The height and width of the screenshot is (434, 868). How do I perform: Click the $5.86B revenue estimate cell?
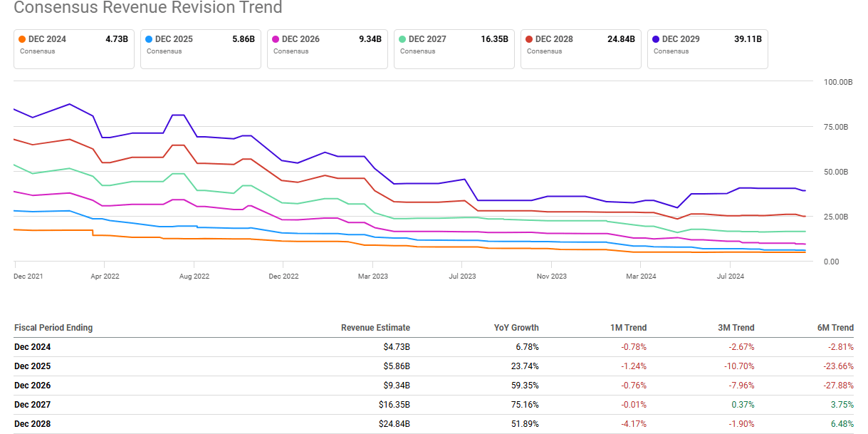397,366
